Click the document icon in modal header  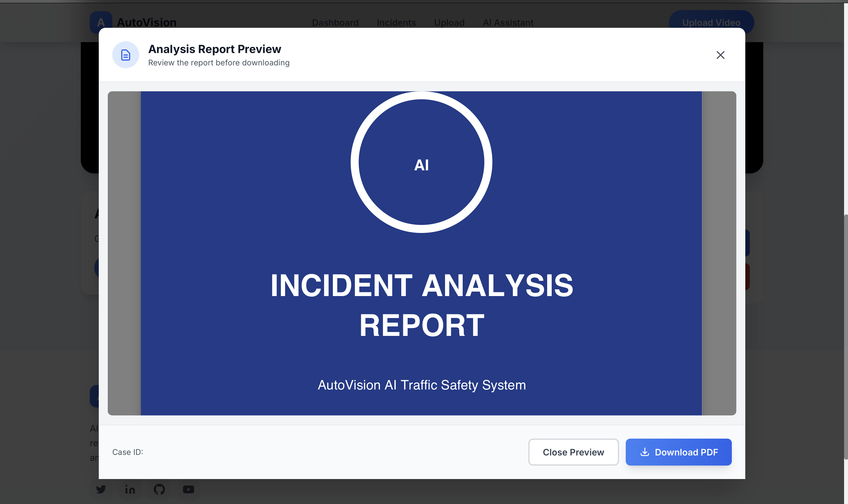click(126, 55)
